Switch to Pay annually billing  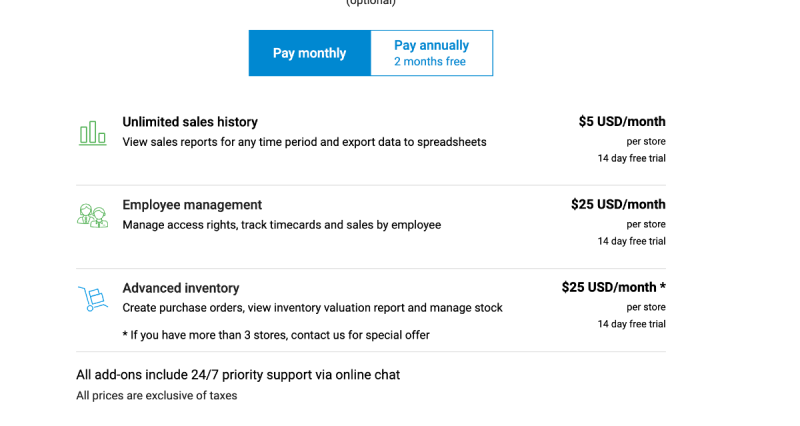tap(431, 45)
